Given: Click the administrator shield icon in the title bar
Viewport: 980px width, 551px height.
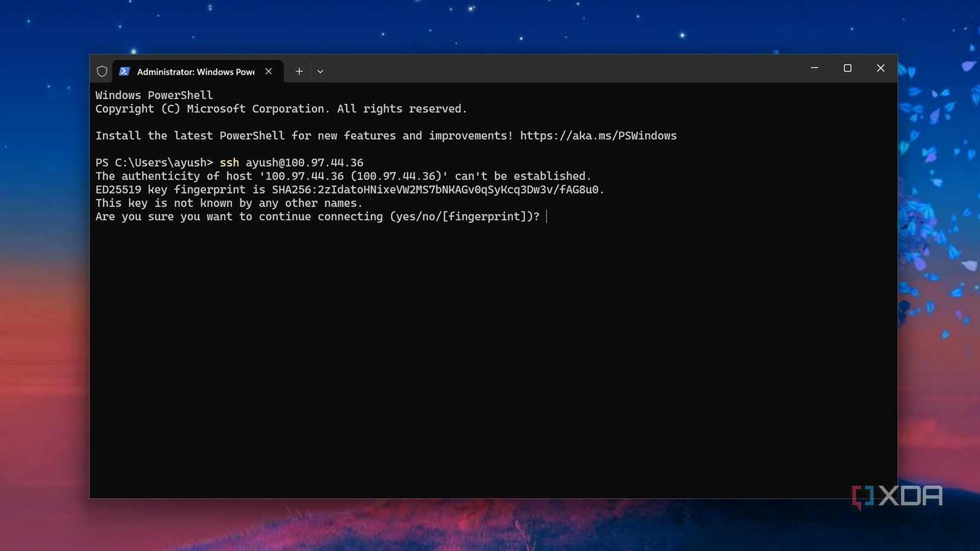Looking at the screenshot, I should click(102, 71).
